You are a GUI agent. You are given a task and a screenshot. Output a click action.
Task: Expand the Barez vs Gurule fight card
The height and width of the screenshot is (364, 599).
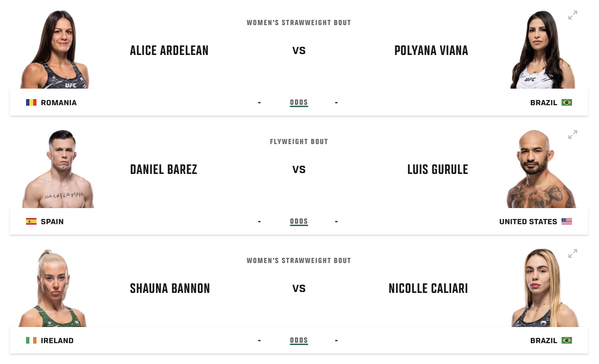click(x=572, y=135)
